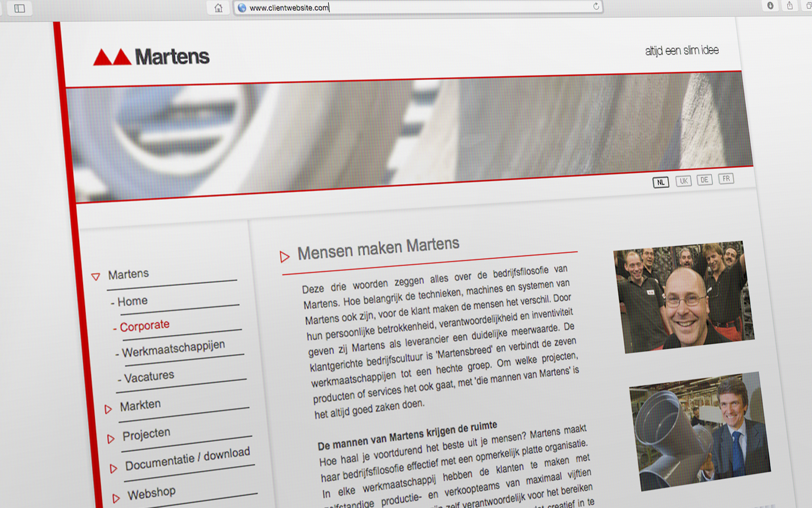Expand the Markten section arrow

(108, 409)
